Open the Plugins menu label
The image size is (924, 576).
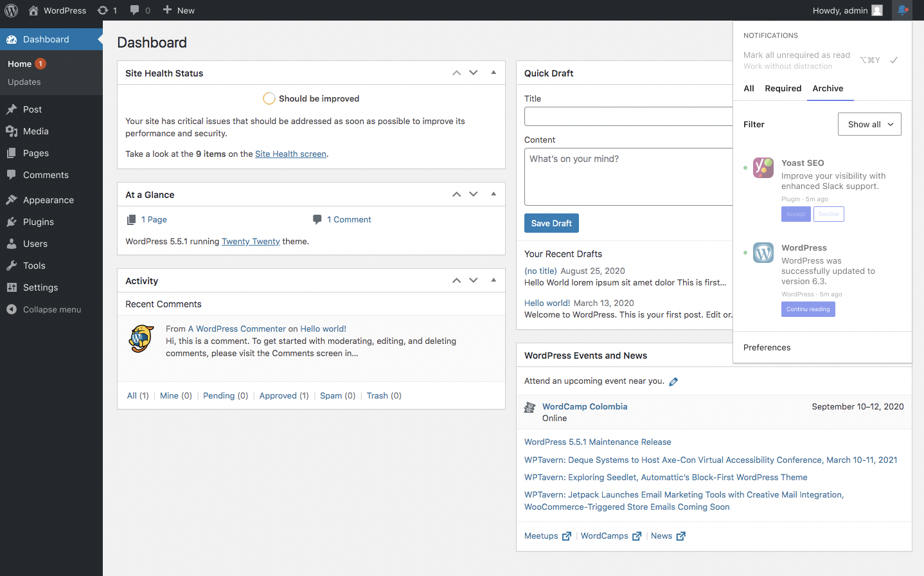(39, 222)
